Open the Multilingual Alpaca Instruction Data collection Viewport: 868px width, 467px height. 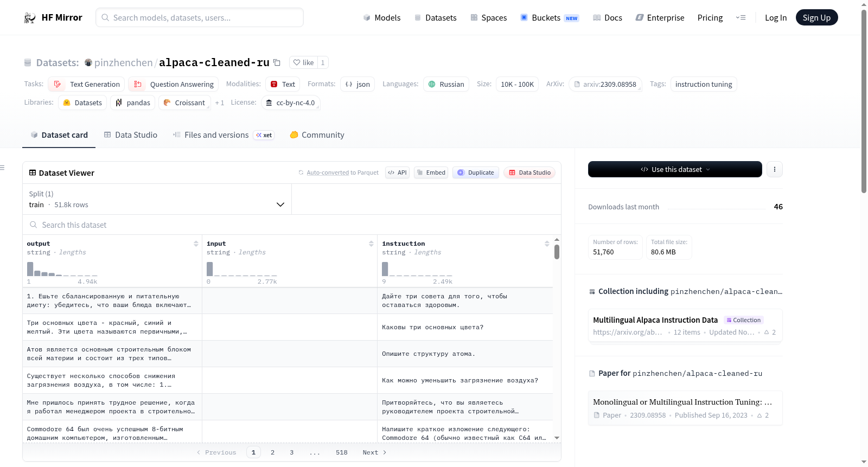tap(685, 325)
